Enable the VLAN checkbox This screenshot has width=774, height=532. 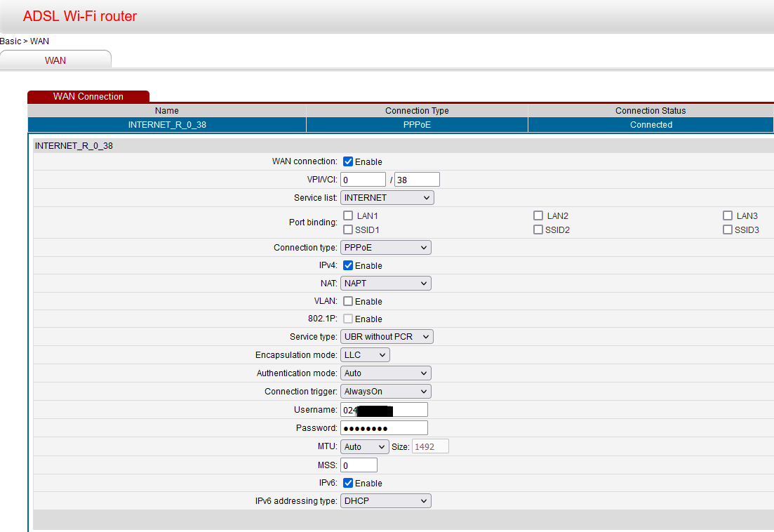pyautogui.click(x=348, y=301)
